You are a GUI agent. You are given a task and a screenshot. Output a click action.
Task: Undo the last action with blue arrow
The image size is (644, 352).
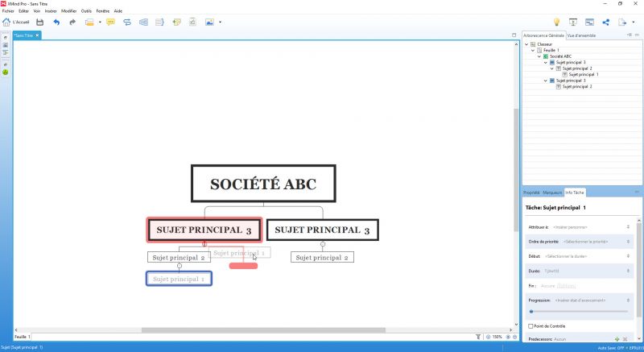(x=56, y=23)
